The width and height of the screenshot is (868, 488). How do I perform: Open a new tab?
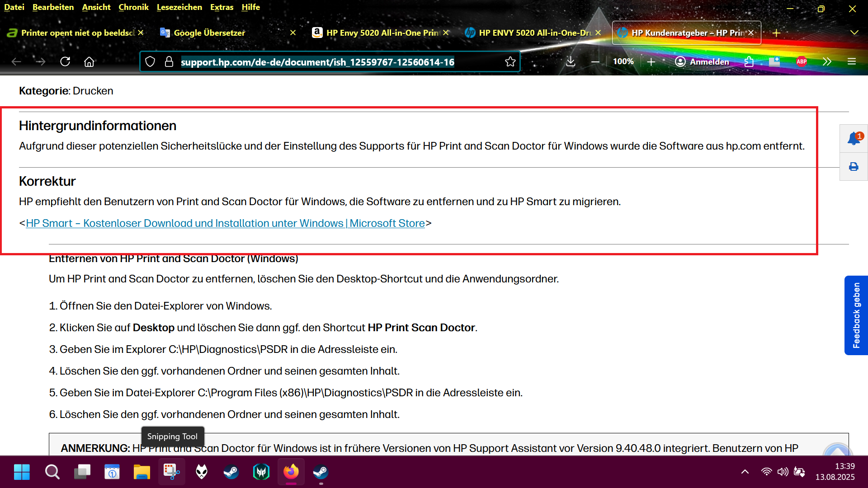pyautogui.click(x=776, y=33)
